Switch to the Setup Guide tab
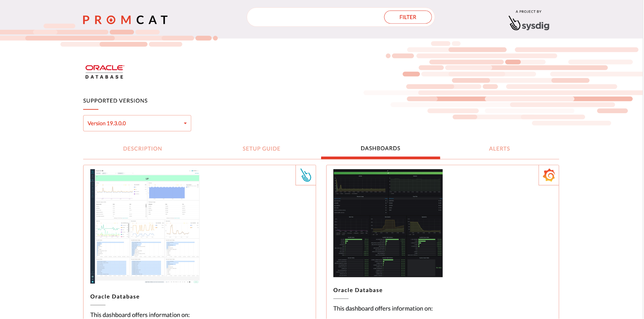The height and width of the screenshot is (319, 644). click(261, 149)
